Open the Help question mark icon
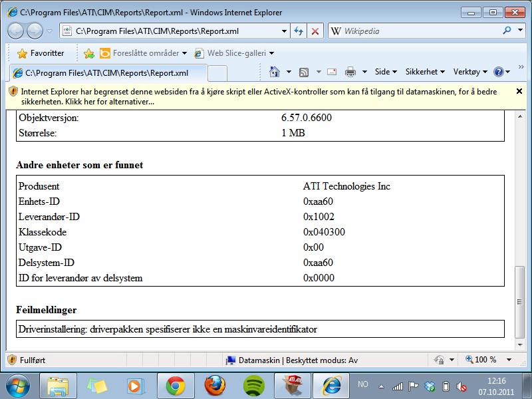The width and height of the screenshot is (532, 399). click(x=499, y=72)
